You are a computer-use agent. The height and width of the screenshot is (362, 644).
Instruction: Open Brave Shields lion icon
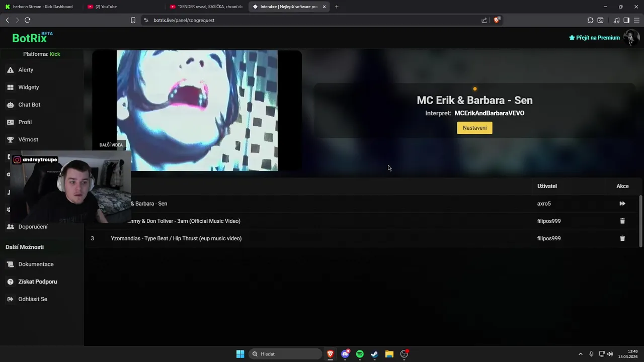(x=497, y=20)
